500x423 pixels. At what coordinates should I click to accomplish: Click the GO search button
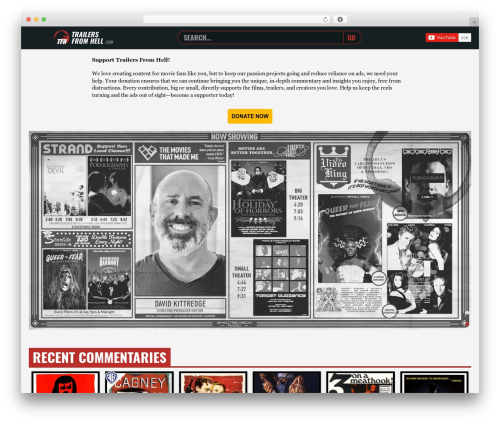352,38
